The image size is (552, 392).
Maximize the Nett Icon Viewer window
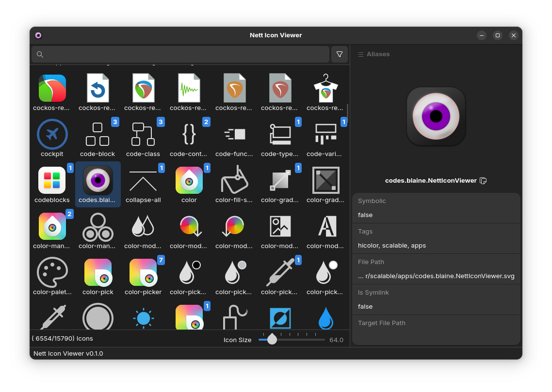(498, 35)
